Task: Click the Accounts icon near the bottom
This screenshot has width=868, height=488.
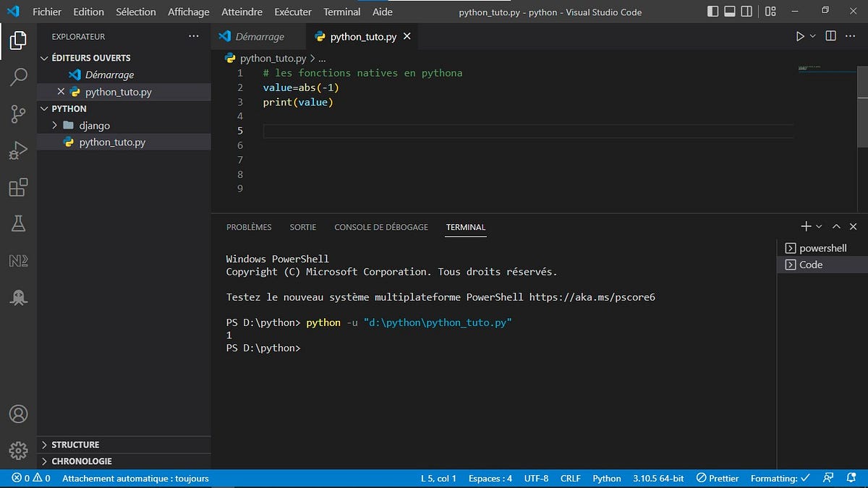Action: tap(18, 414)
